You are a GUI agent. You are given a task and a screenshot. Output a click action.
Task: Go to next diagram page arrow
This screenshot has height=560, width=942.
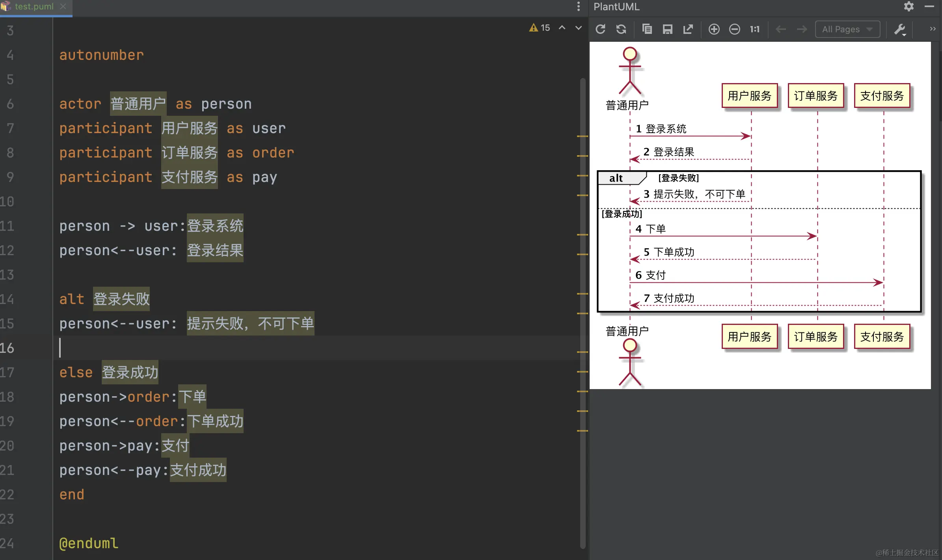coord(801,29)
